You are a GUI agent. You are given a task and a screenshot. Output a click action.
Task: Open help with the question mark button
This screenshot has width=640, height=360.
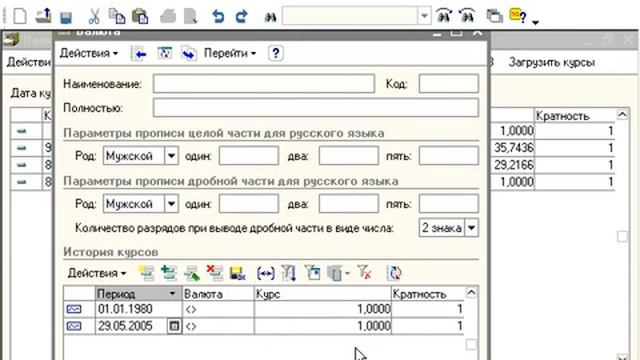point(276,53)
